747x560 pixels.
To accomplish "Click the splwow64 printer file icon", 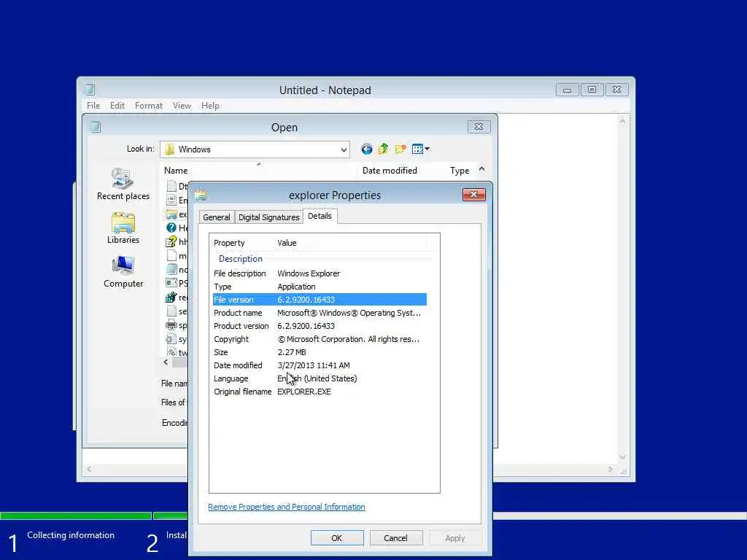I will click(x=171, y=325).
